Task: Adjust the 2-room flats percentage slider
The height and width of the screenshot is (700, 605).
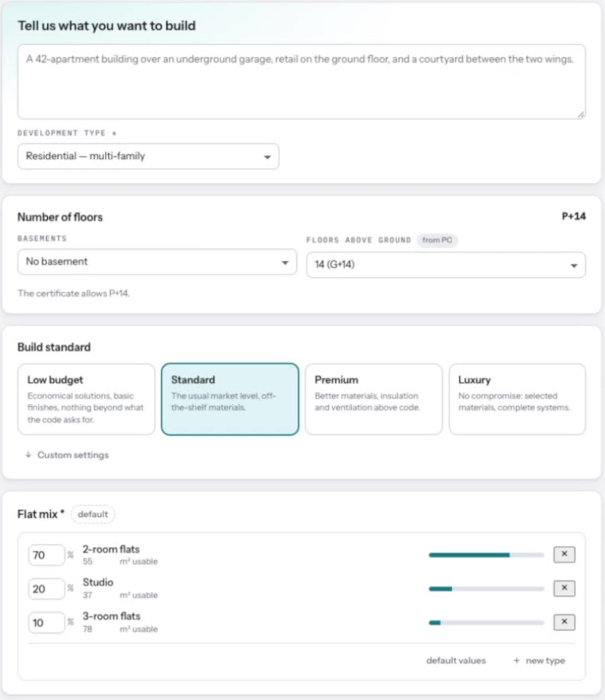Action: [486, 555]
